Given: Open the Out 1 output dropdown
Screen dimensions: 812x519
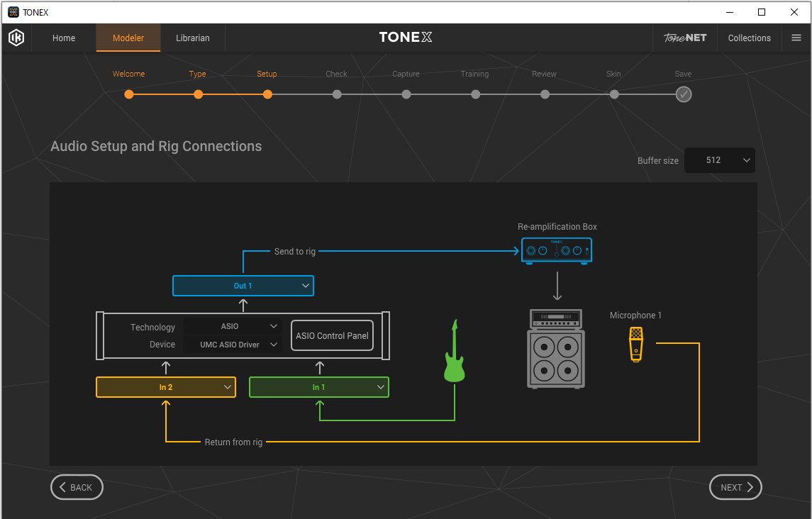Looking at the screenshot, I should [243, 286].
